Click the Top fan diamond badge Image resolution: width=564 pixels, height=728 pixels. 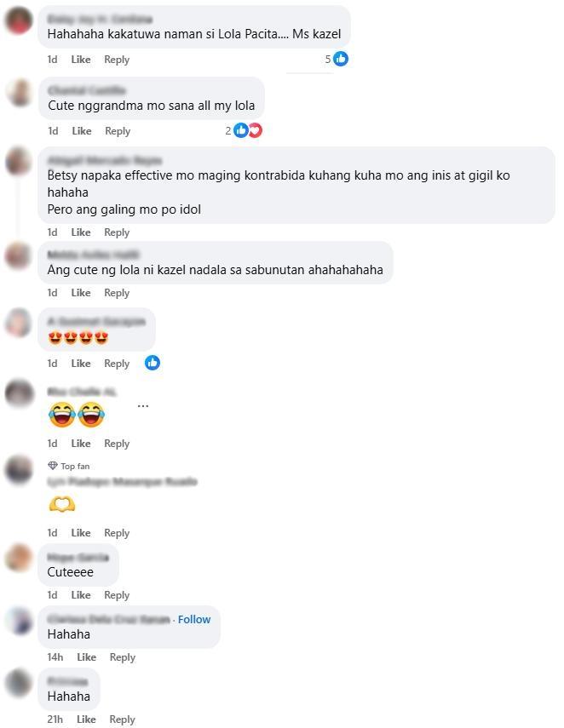coord(53,466)
